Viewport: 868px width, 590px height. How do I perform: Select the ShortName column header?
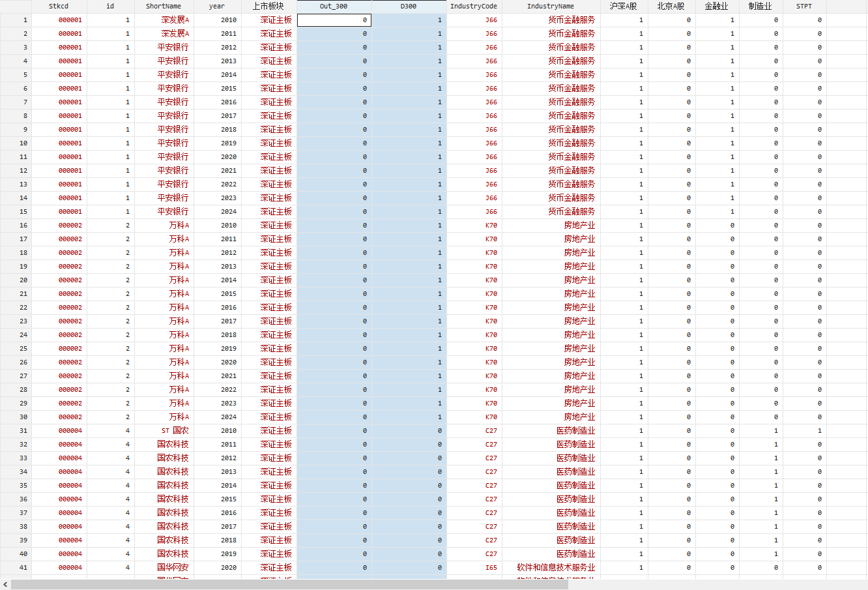[x=164, y=7]
